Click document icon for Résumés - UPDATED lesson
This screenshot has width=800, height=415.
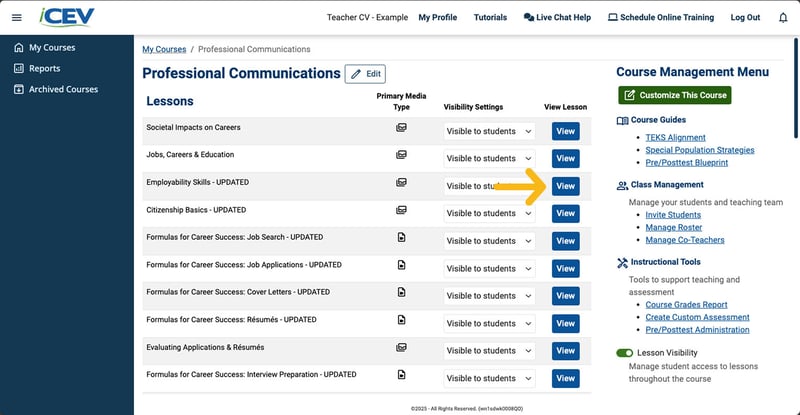(x=402, y=320)
